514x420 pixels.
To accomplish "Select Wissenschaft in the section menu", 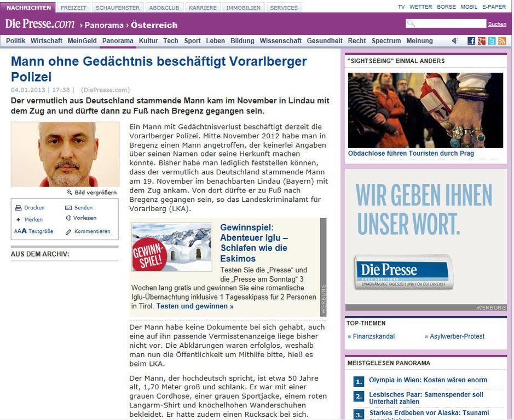I will click(x=280, y=41).
